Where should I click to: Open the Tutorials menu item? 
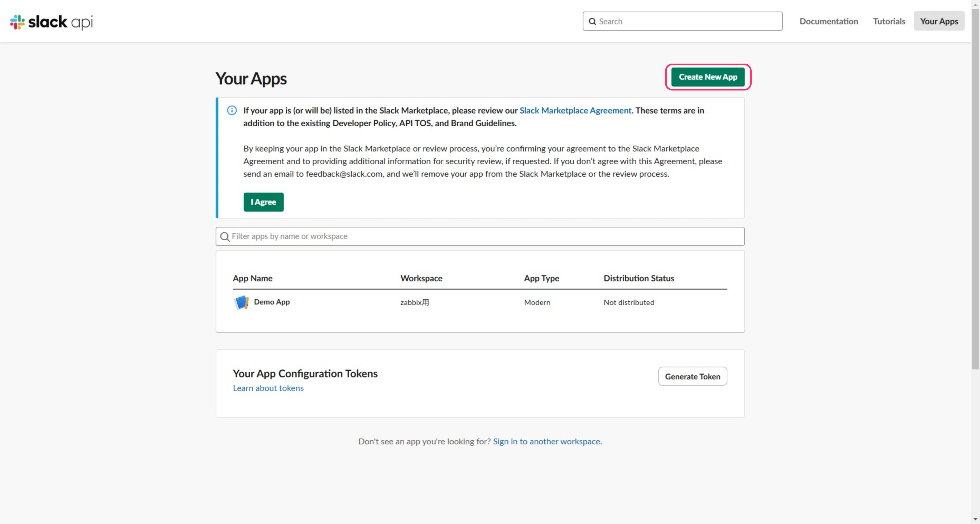889,21
